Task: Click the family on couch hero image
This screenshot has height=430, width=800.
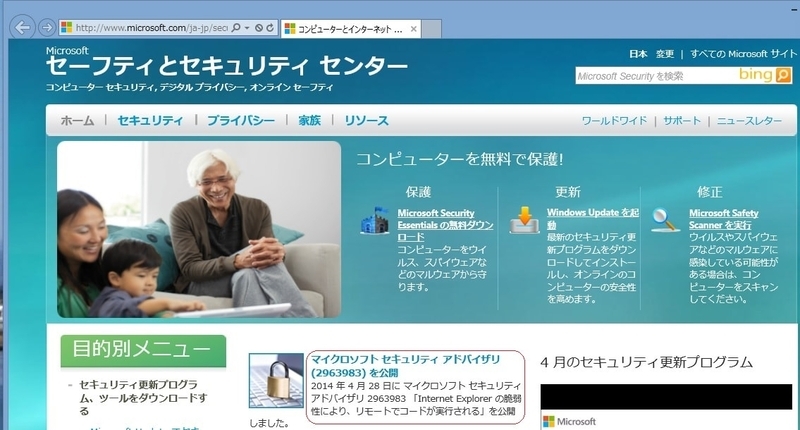Action: [x=199, y=230]
